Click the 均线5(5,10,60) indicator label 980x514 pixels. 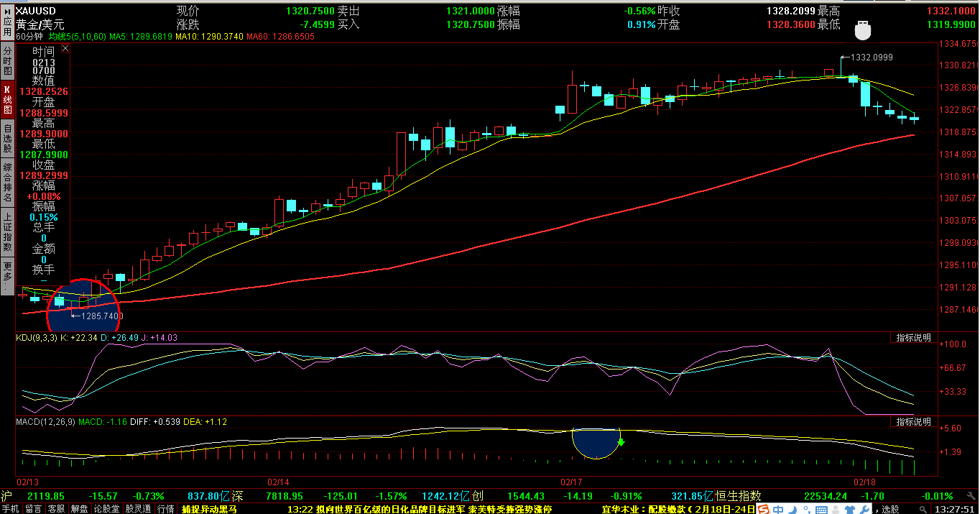pos(77,36)
